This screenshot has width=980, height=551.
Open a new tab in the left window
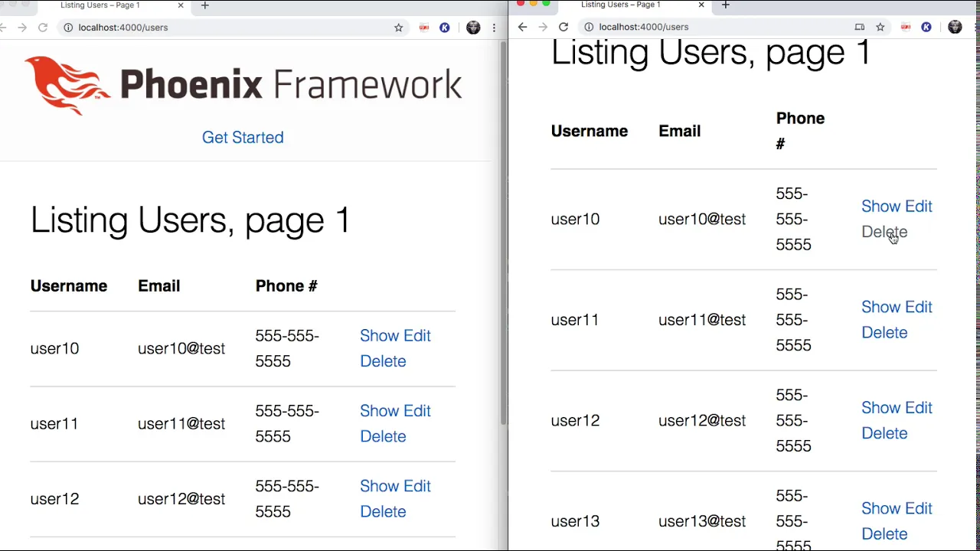pos(204,5)
